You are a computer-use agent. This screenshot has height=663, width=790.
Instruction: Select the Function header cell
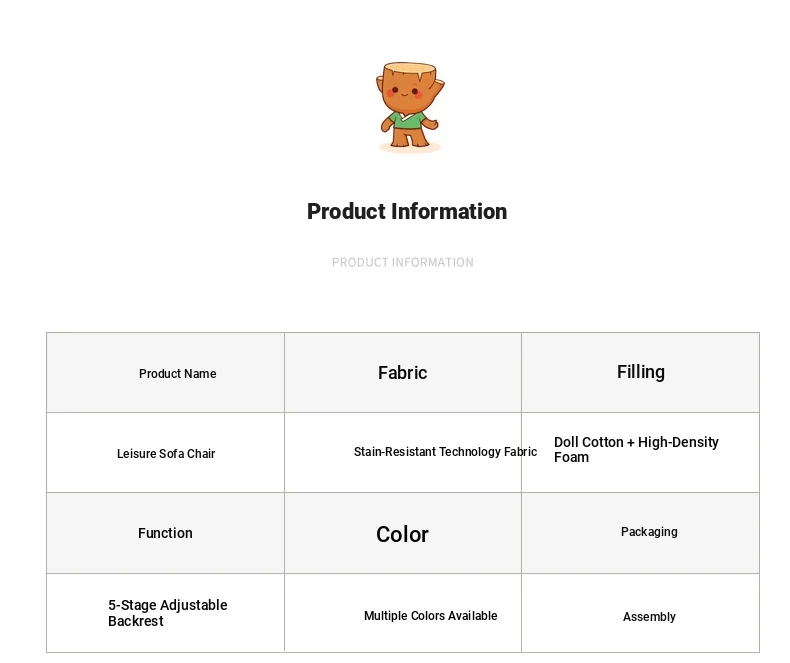point(165,533)
